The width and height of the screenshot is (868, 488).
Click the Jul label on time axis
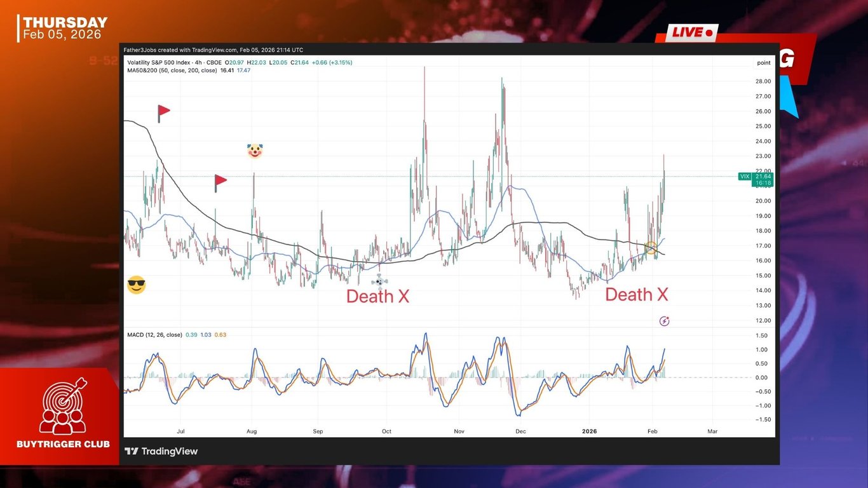[181, 431]
